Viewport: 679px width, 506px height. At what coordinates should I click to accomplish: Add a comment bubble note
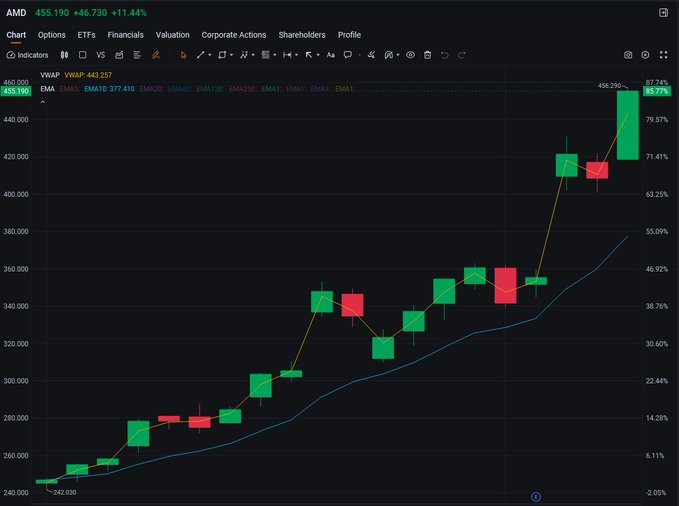pyautogui.click(x=348, y=55)
